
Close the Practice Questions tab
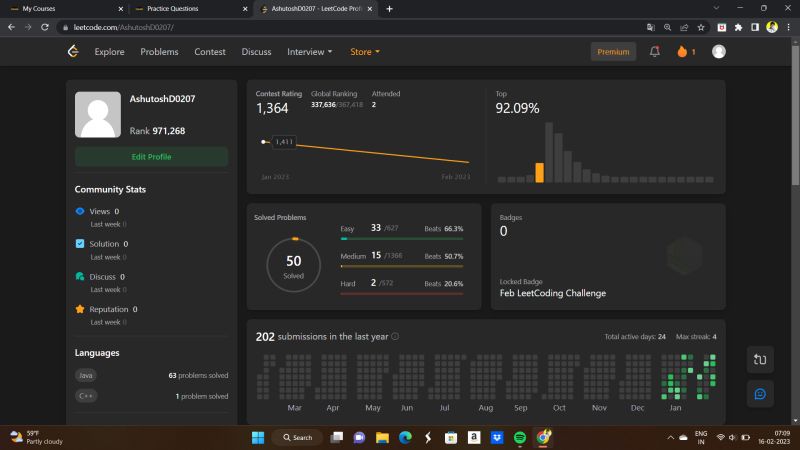click(x=245, y=9)
